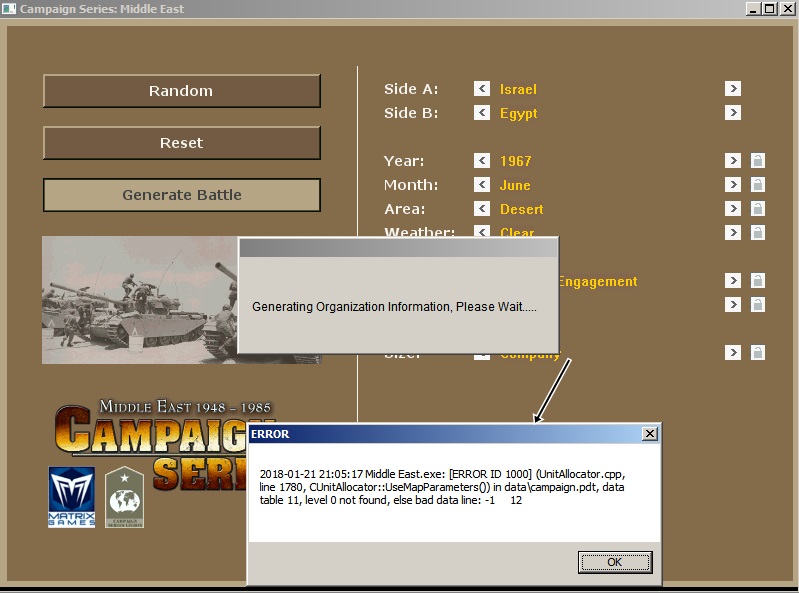Image resolution: width=799 pixels, height=593 pixels.
Task: Lock the Size setting
Action: (758, 352)
